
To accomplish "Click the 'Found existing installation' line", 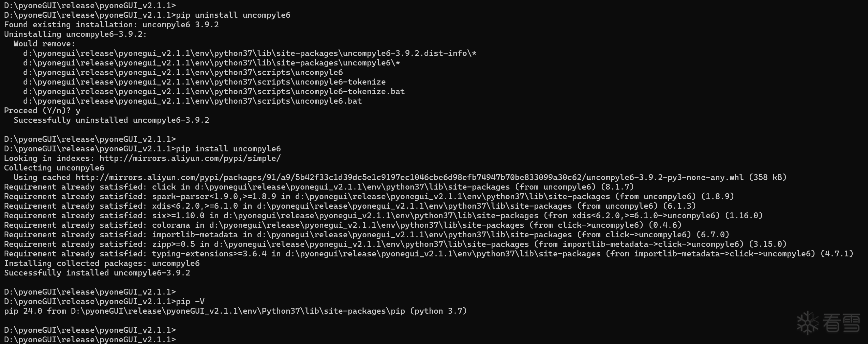I will click(111, 25).
